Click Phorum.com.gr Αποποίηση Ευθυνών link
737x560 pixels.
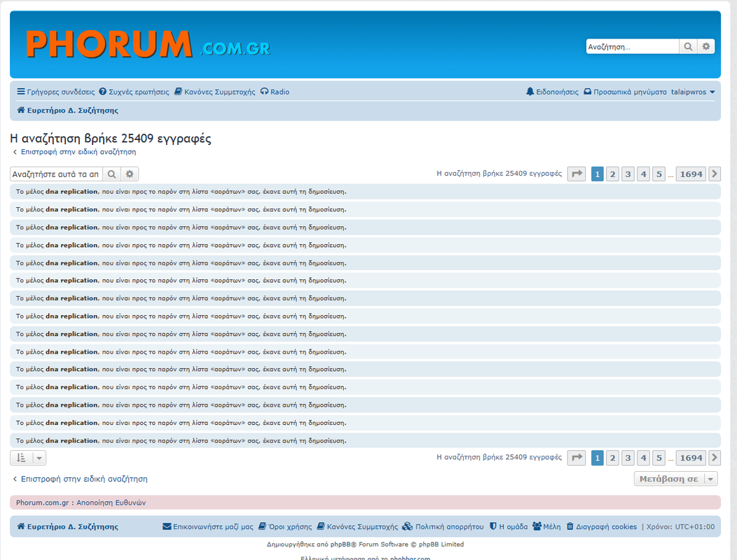pos(81,503)
